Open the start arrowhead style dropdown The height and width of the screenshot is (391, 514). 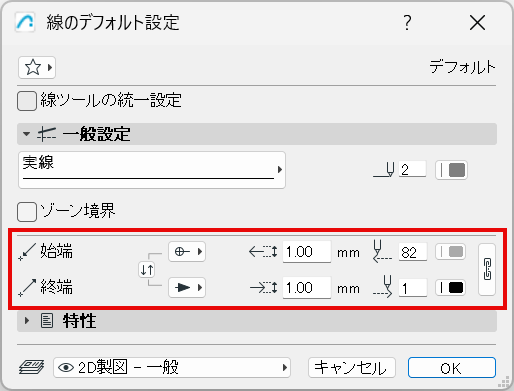[x=187, y=251]
